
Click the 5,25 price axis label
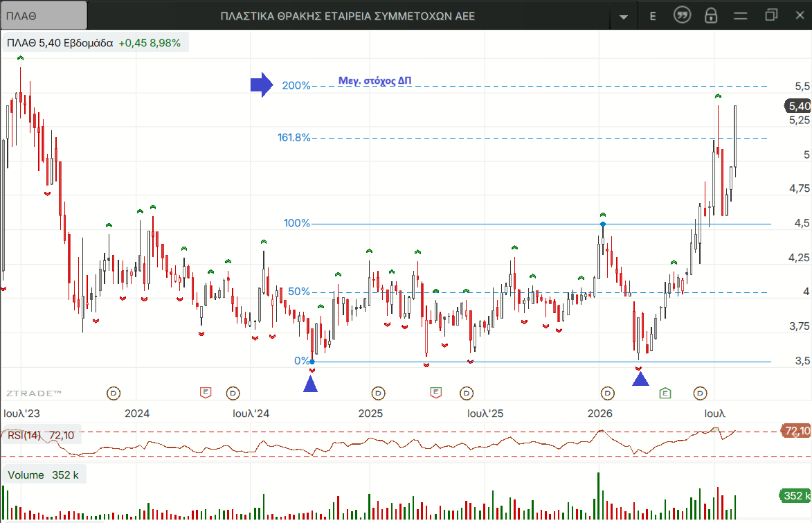799,120
